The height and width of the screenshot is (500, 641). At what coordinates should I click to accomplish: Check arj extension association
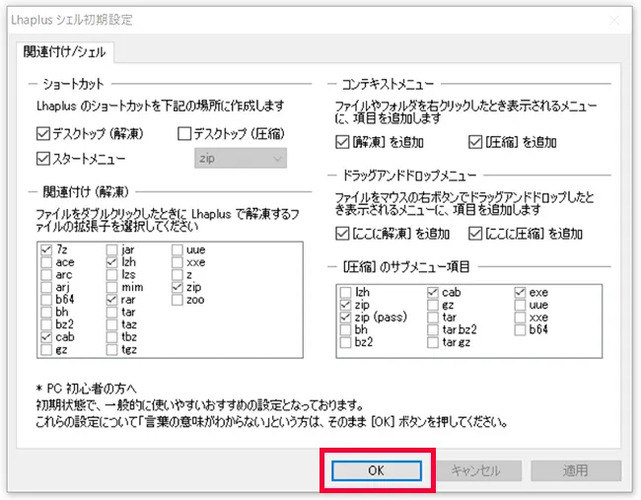tap(46, 287)
